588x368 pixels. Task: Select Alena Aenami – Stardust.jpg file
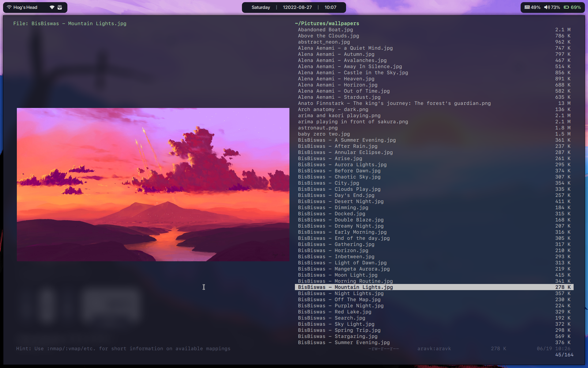339,97
